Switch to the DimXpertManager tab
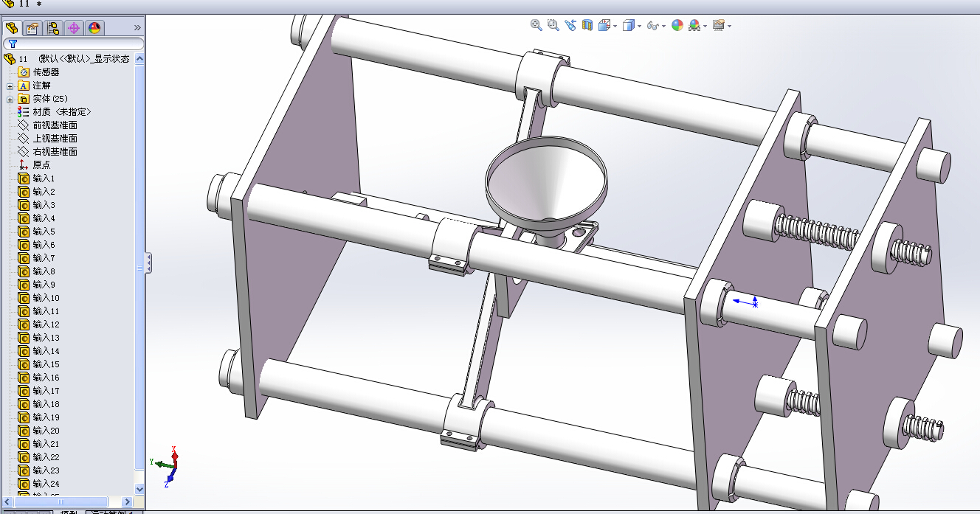The width and height of the screenshot is (980, 514). (x=73, y=28)
